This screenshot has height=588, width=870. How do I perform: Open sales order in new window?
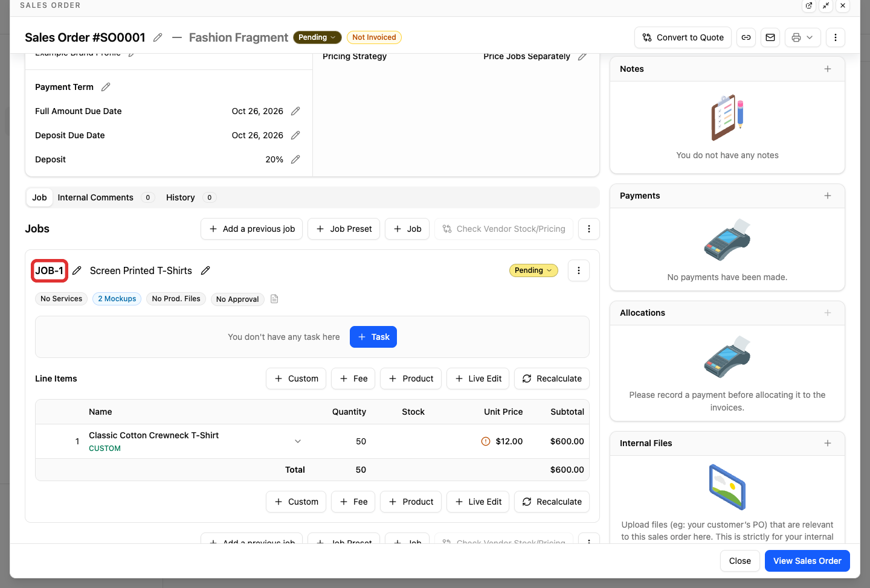[809, 5]
